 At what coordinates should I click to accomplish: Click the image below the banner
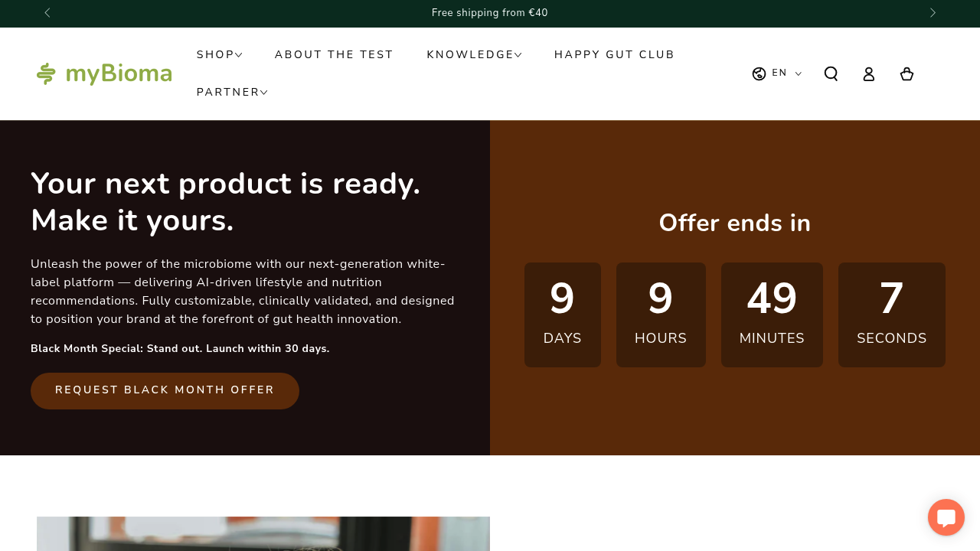tap(263, 533)
